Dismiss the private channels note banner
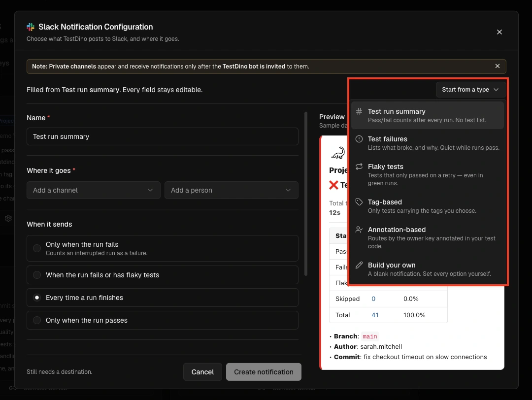532x400 pixels. 497,66
